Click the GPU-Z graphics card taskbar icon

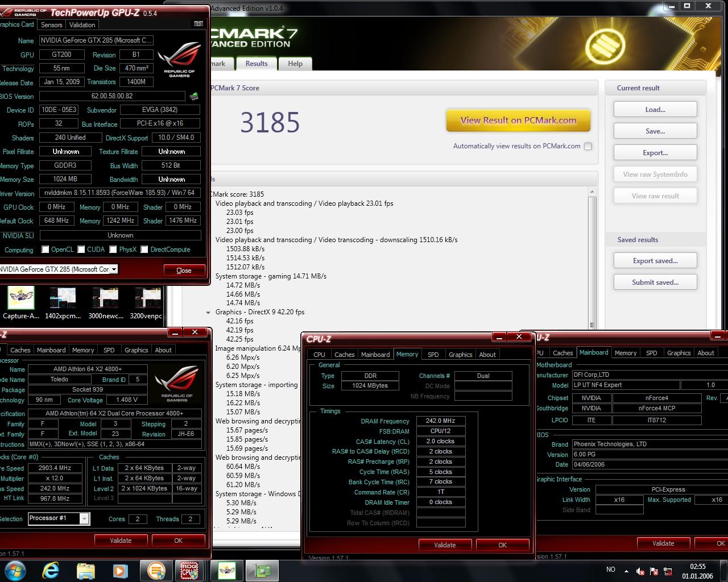coord(262,570)
